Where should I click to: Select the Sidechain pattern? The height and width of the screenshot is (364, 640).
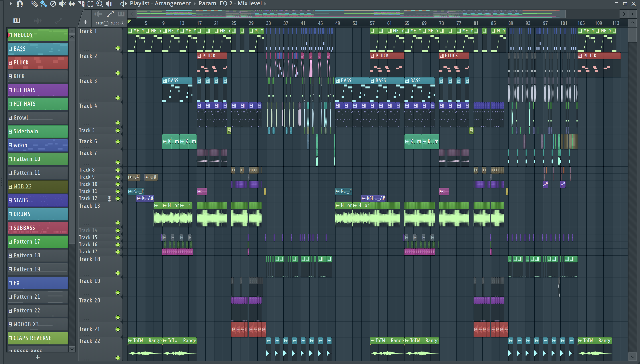click(x=38, y=131)
